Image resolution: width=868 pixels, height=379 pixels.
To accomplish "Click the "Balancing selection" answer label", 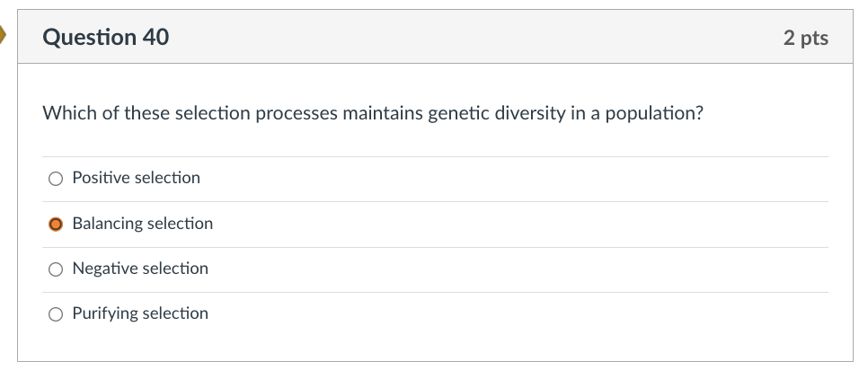I will pyautogui.click(x=142, y=223).
